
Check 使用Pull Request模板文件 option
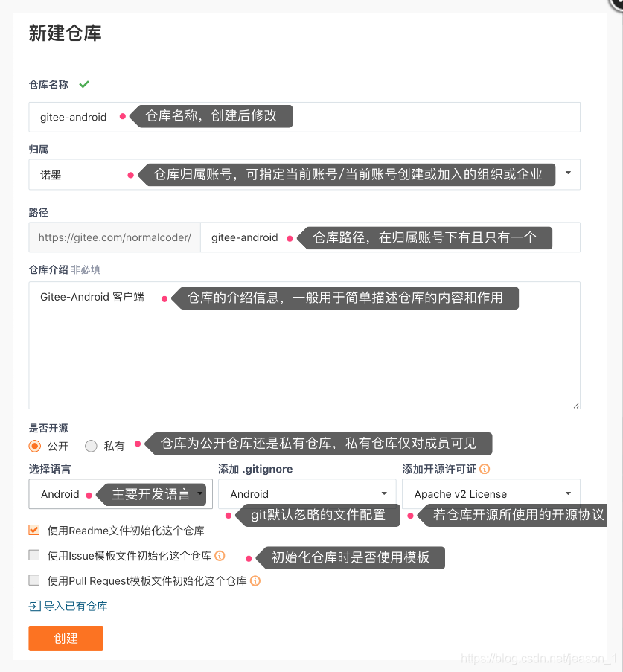[x=34, y=580]
